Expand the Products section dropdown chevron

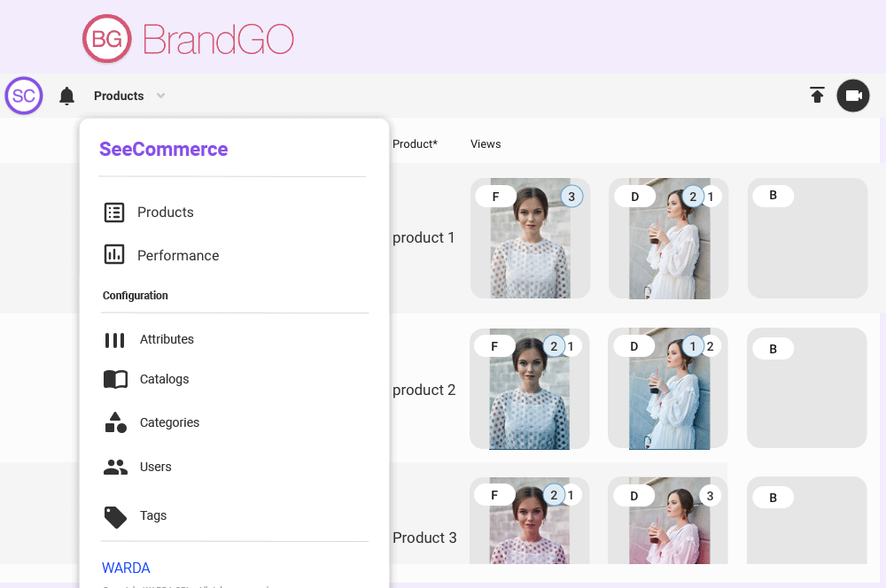tap(160, 96)
